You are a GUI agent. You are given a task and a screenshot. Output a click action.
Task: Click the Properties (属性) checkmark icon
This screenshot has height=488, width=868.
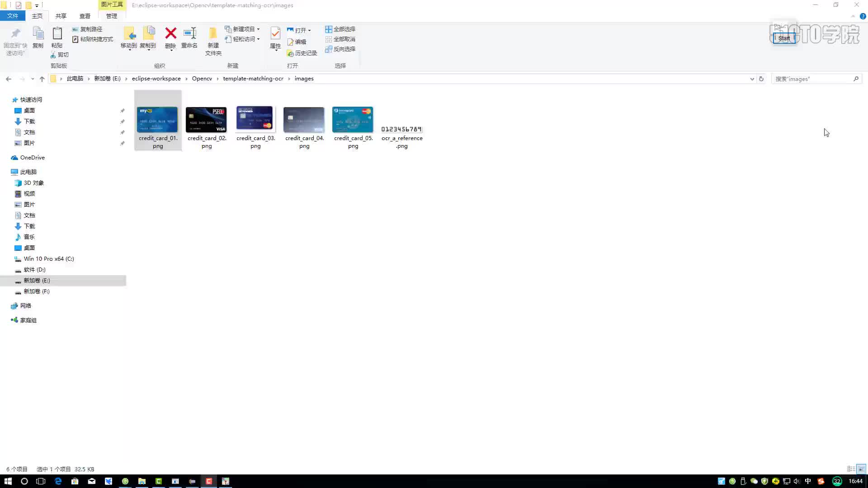click(x=275, y=33)
